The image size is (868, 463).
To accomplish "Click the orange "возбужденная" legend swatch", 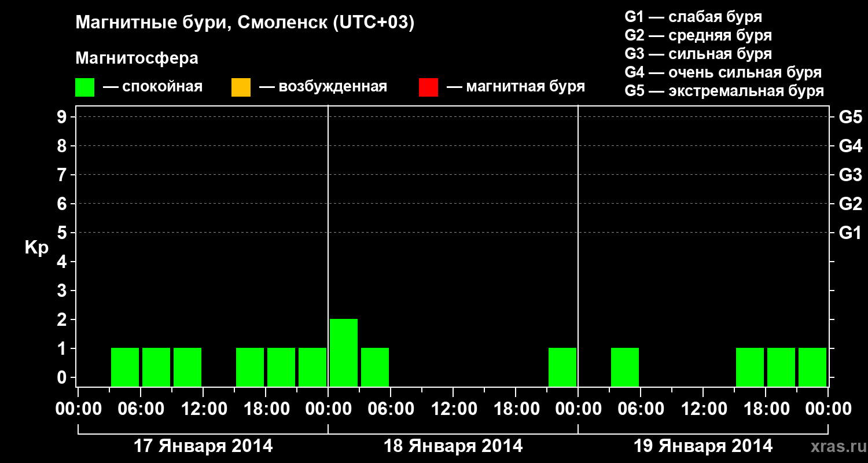I will point(241,87).
